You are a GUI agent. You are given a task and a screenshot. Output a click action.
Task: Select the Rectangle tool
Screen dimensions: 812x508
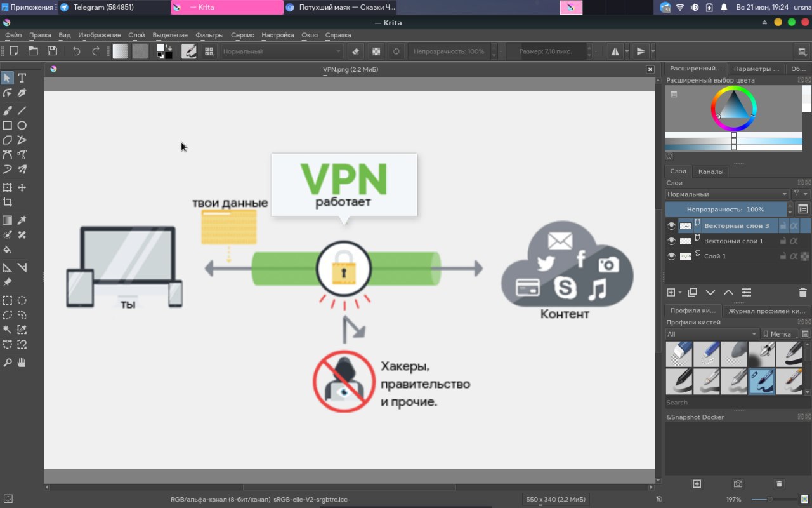[7, 125]
